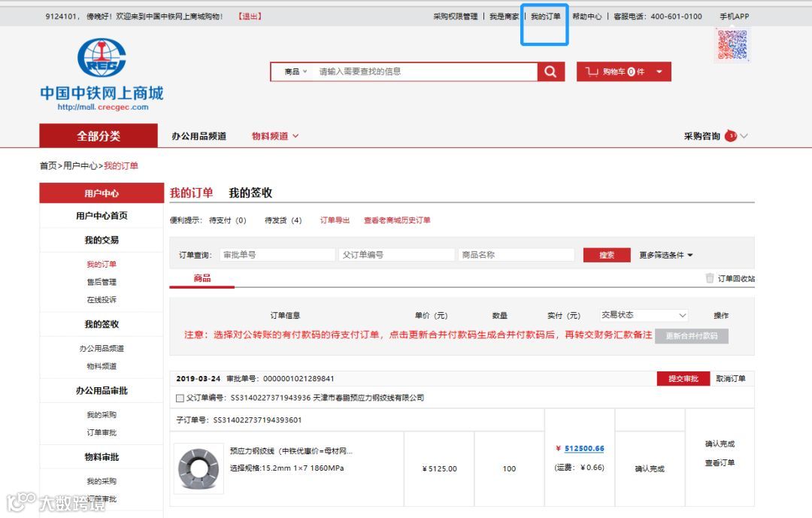Viewport: 812px width, 518px height.
Task: Click the magnifier search button
Action: pos(550,71)
